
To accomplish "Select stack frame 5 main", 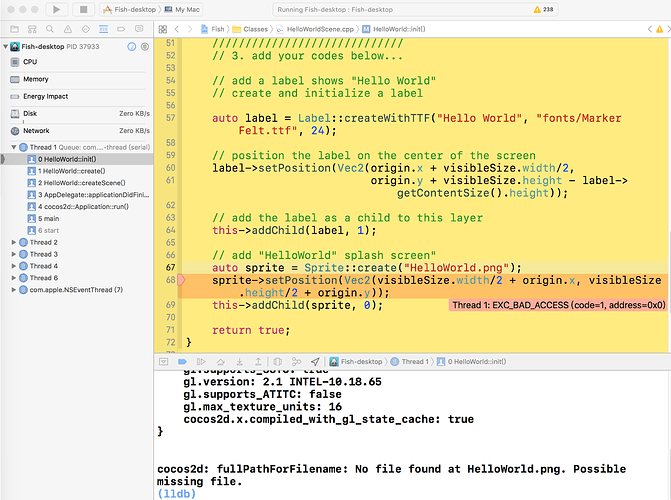I will pos(77,219).
